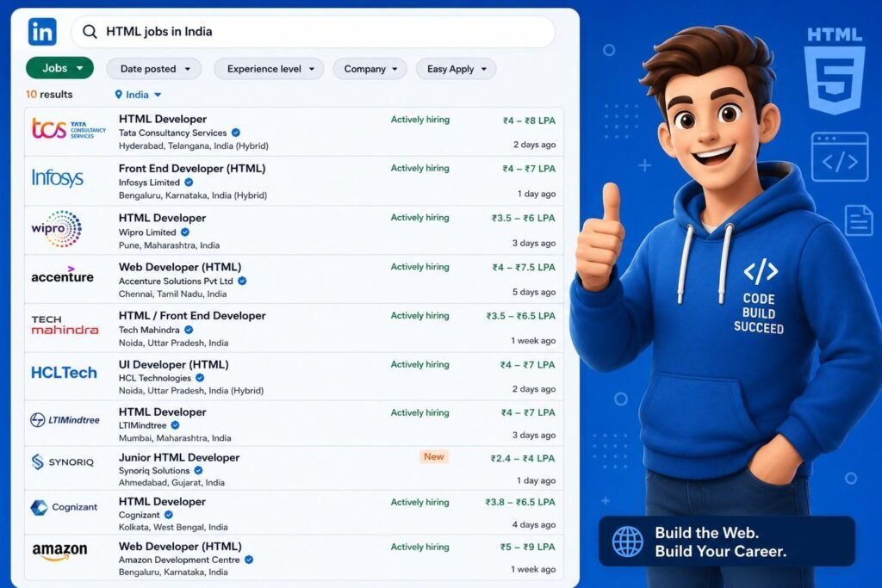Click verified badge next to Amazon Development Centre
Image resolution: width=882 pixels, height=588 pixels.
249,560
